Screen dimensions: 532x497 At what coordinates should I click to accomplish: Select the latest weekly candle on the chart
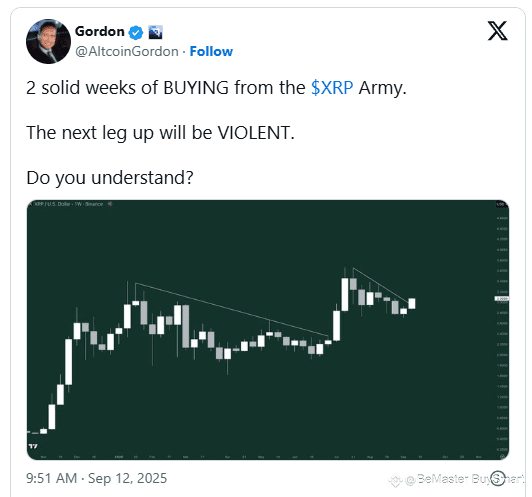click(x=412, y=304)
